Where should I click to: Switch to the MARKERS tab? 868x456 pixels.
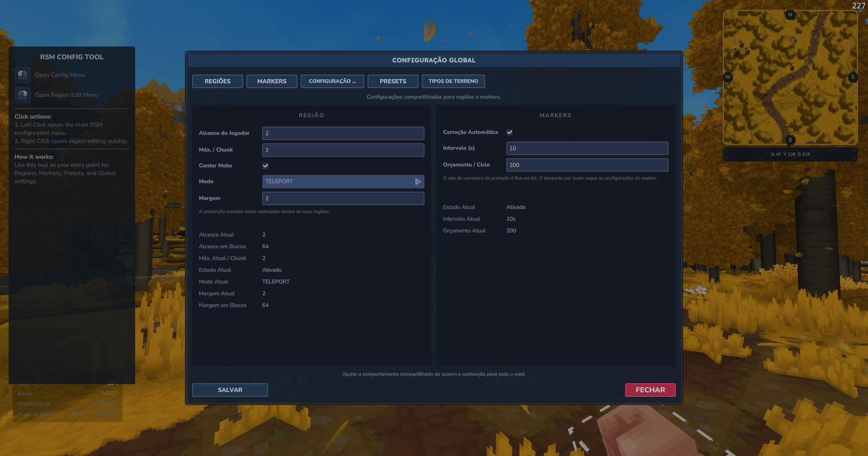(x=272, y=81)
